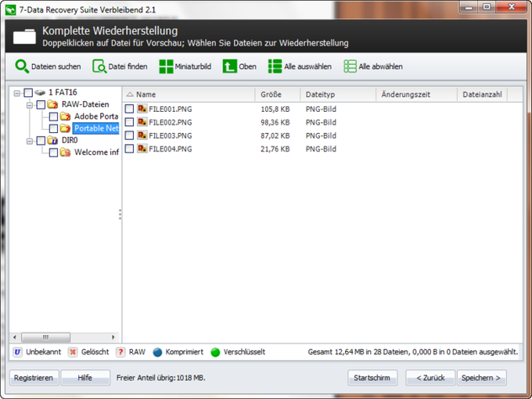
Task: Go back with the Zurück button
Action: [x=430, y=378]
